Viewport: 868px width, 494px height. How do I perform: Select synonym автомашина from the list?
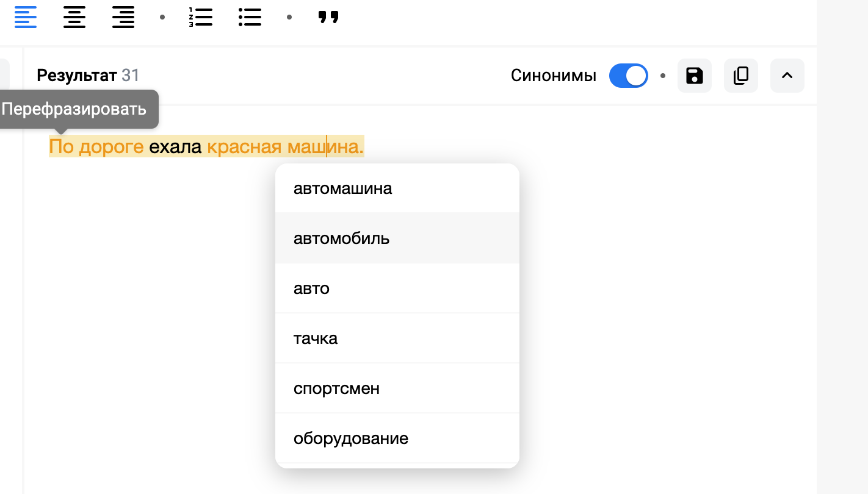[x=342, y=188]
